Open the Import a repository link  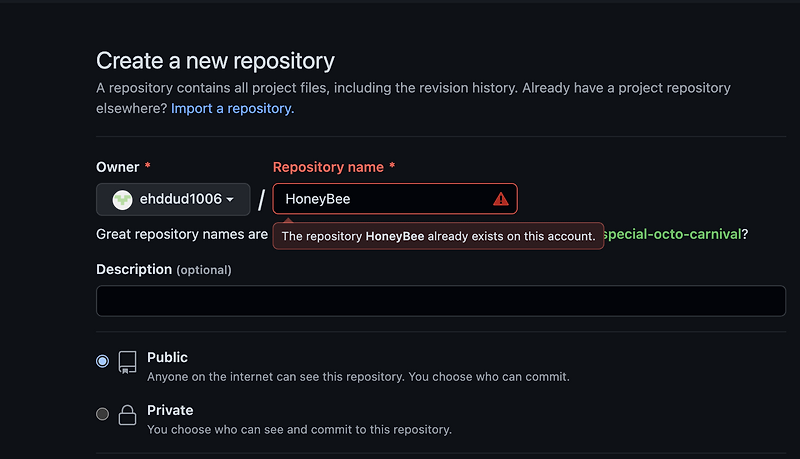[x=232, y=109]
